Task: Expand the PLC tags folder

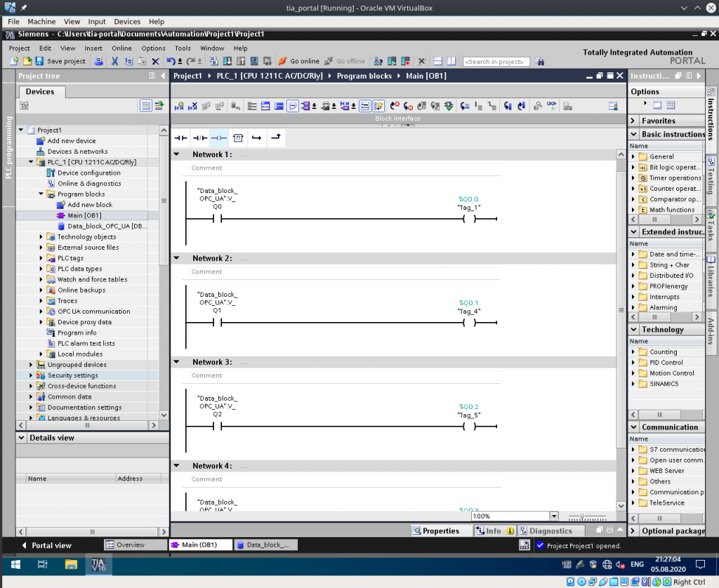Action: [41, 258]
